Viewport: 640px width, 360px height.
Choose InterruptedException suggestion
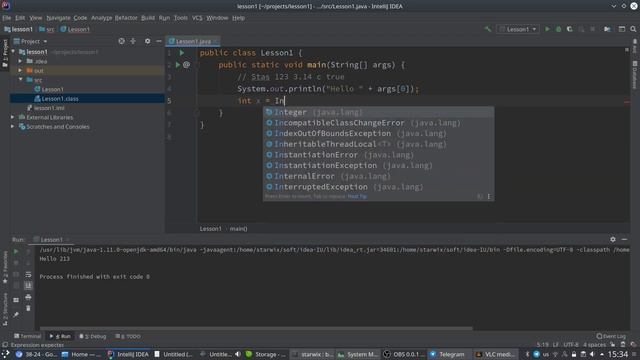(378, 187)
